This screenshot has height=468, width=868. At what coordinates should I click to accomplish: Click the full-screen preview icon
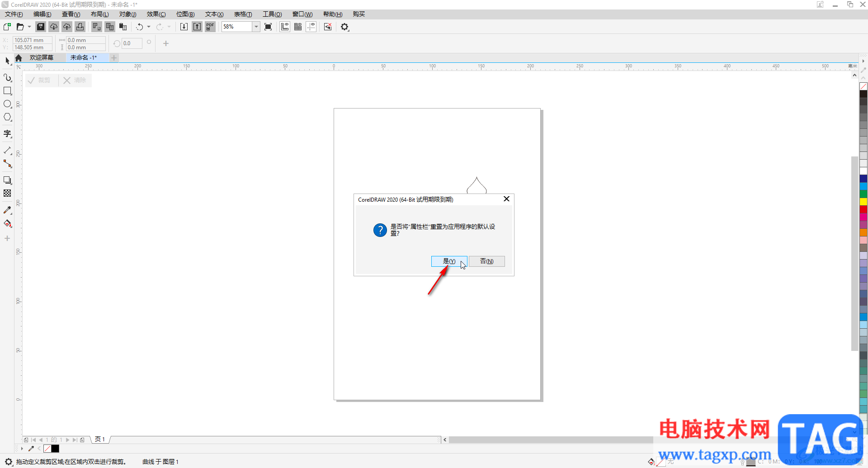tap(268, 27)
